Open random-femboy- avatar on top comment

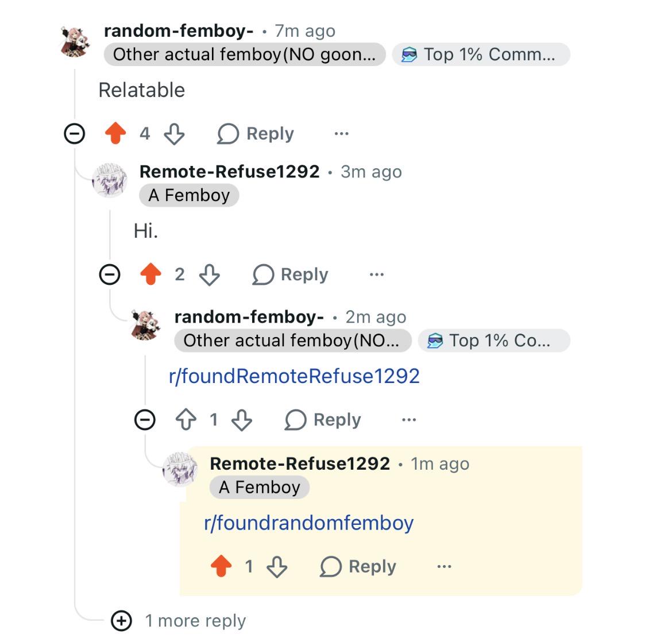click(x=75, y=41)
